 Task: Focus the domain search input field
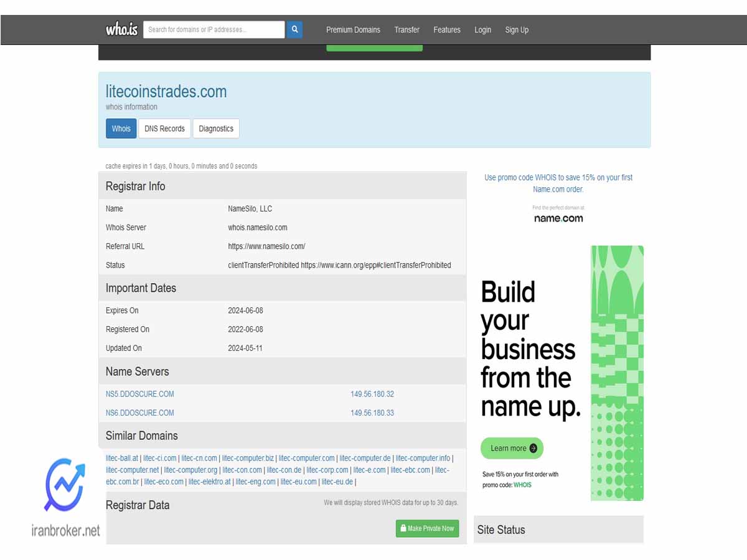click(214, 29)
